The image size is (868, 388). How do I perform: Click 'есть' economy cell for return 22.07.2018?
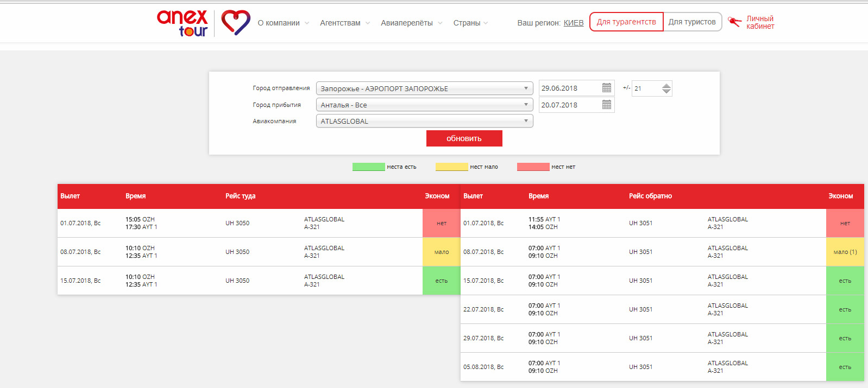(845, 309)
